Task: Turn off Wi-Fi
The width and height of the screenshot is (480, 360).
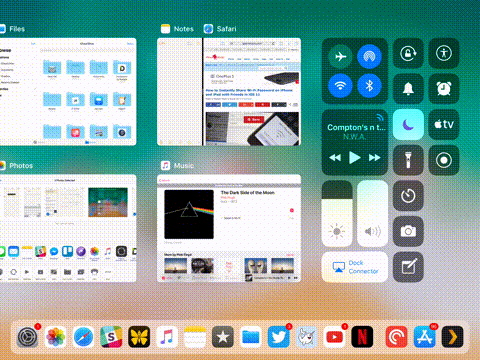Action: pos(340,86)
